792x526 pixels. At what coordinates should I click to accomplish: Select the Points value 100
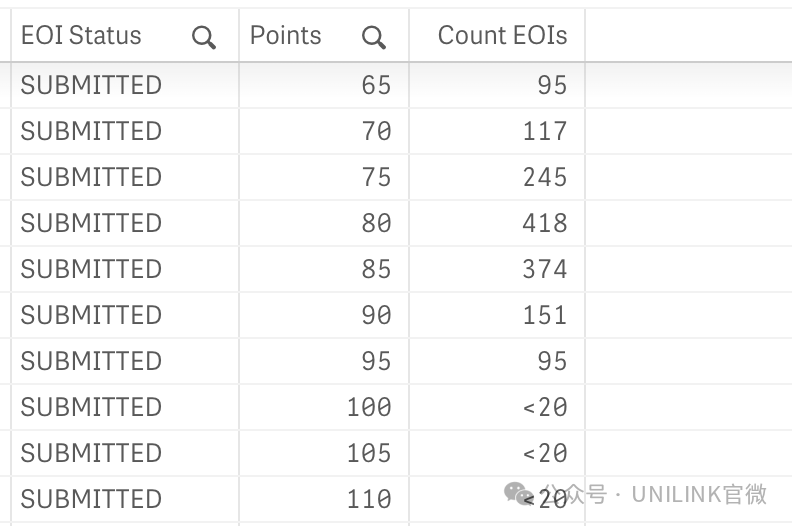pyautogui.click(x=369, y=407)
